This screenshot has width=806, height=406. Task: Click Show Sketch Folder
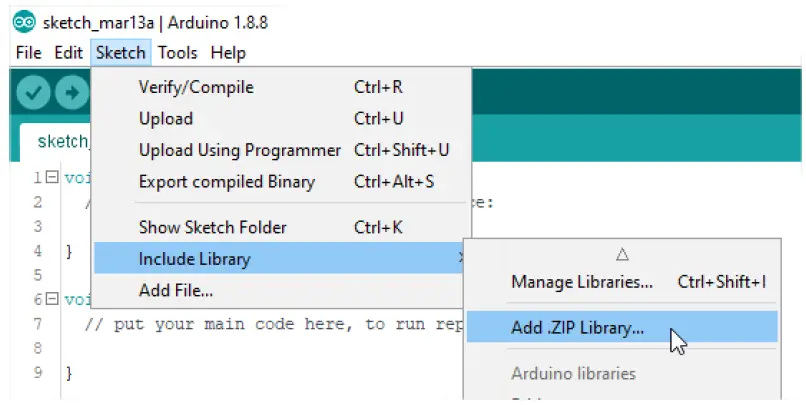213,227
